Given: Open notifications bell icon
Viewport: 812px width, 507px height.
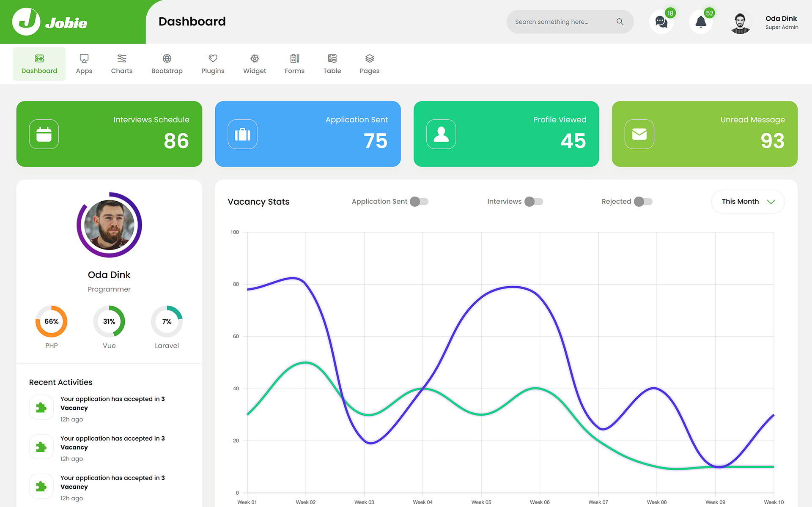Looking at the screenshot, I should pyautogui.click(x=701, y=22).
